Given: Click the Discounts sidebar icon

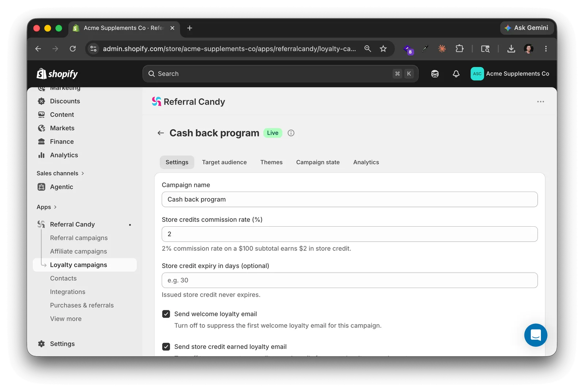Looking at the screenshot, I should [x=42, y=101].
